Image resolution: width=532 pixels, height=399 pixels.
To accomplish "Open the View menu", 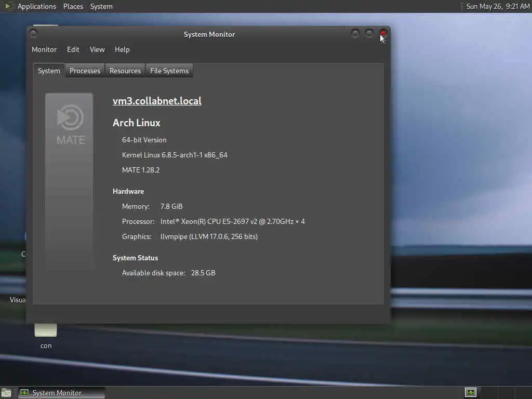I will [x=97, y=49].
